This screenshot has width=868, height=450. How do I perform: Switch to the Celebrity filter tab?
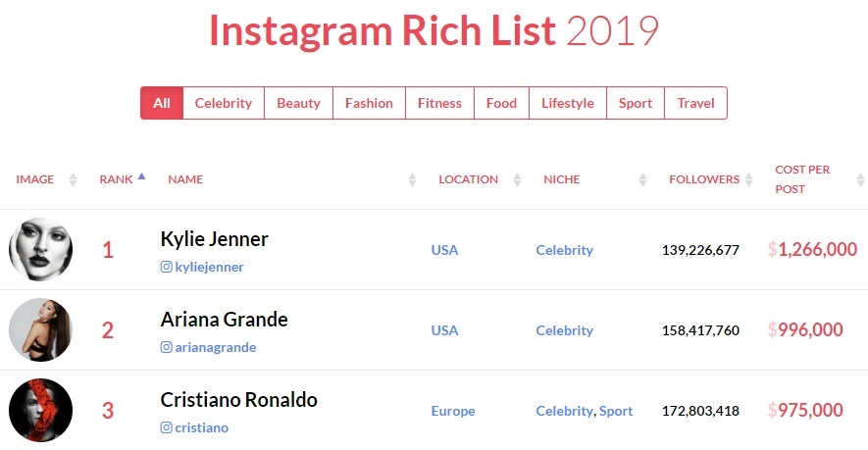click(224, 103)
